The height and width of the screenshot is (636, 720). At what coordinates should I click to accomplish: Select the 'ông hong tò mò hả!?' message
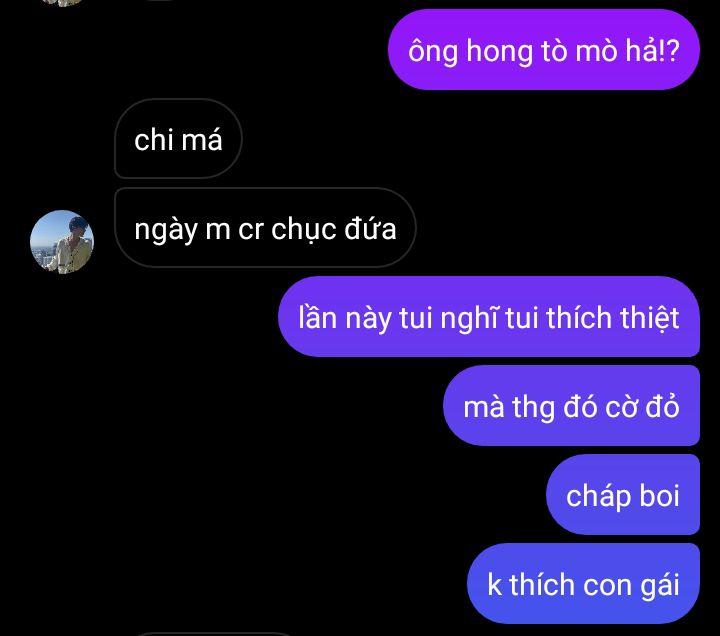(544, 50)
